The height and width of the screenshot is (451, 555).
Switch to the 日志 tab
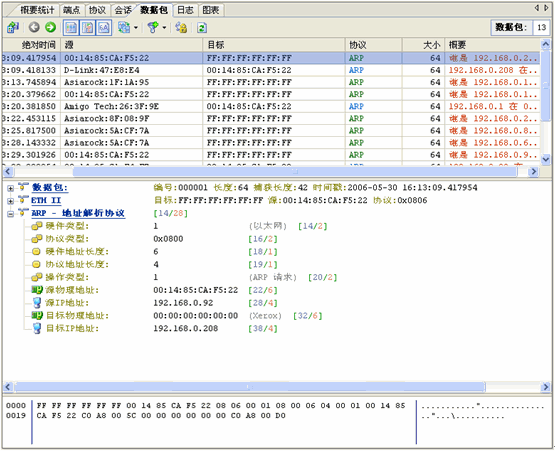click(185, 10)
